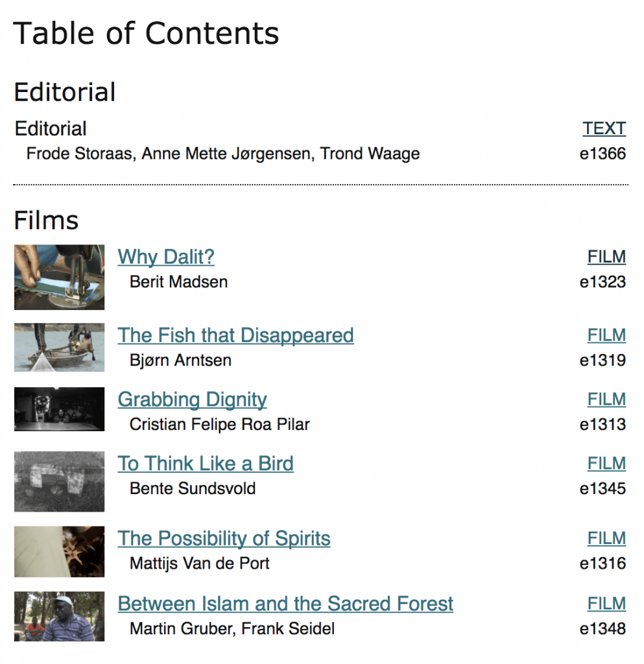
Task: Click the FILM link for Grabbing Dignity
Action: (606, 399)
